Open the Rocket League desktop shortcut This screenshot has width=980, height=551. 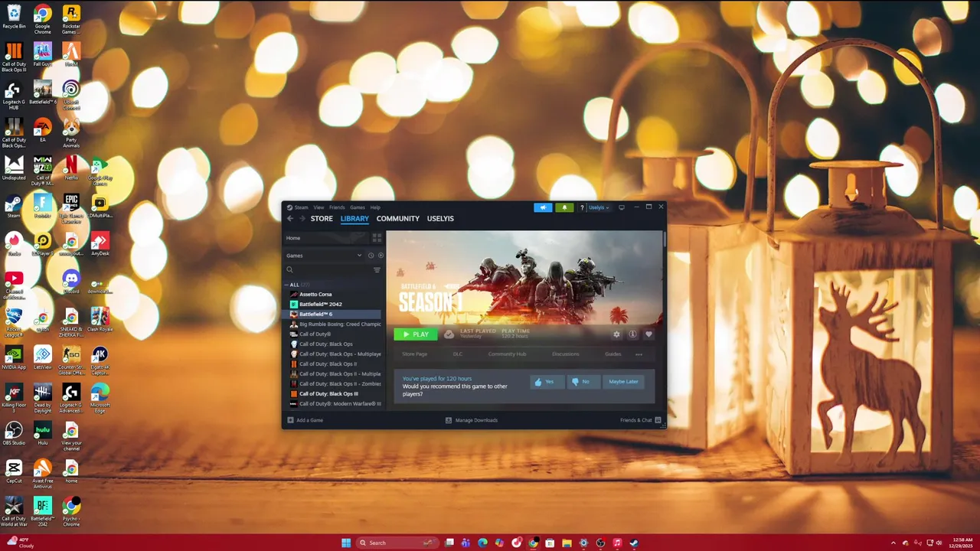[x=14, y=322]
